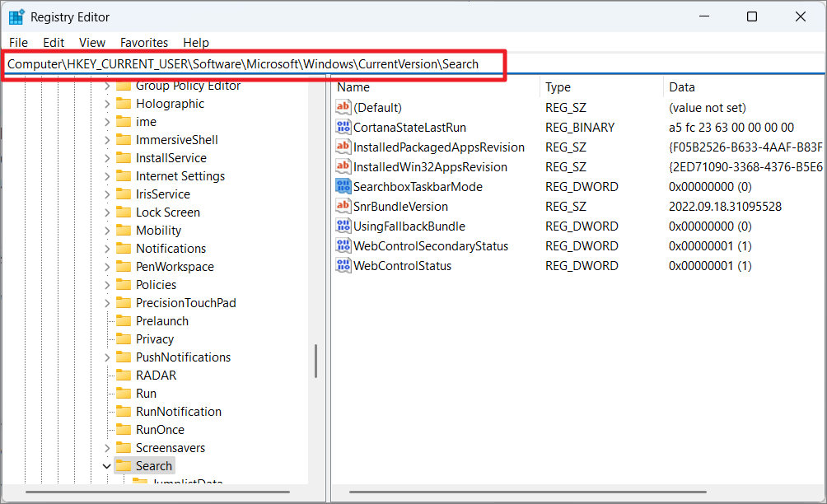Expand the Policies registry key

point(107,285)
